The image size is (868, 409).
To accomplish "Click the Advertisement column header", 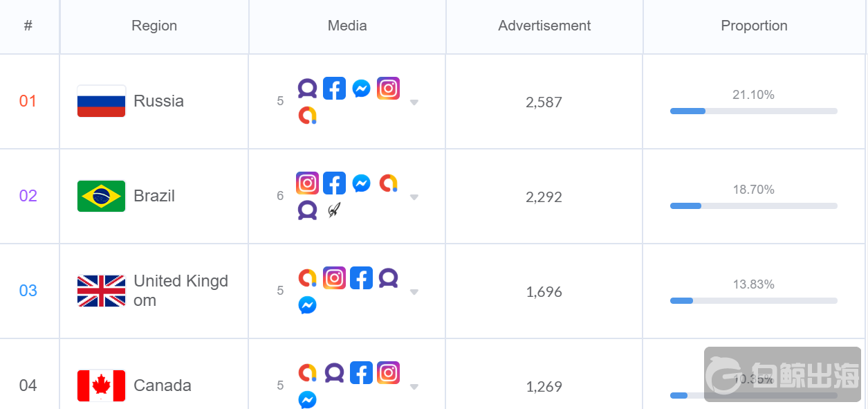I will (x=544, y=26).
